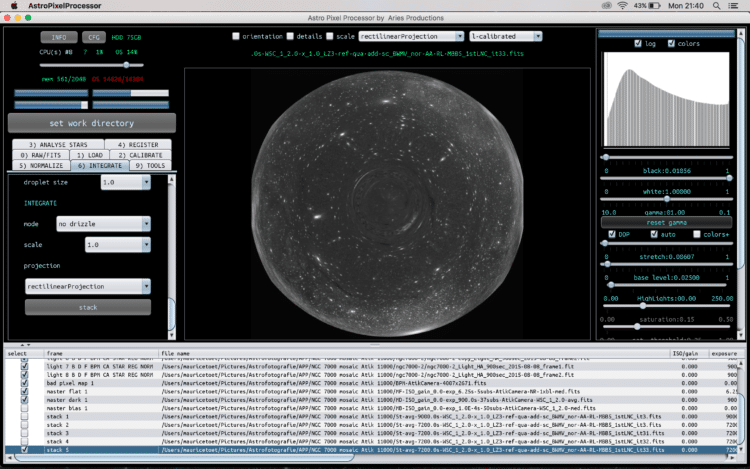Switch to the 0) RAW/FITS tab
750x469 pixels.
(x=41, y=155)
